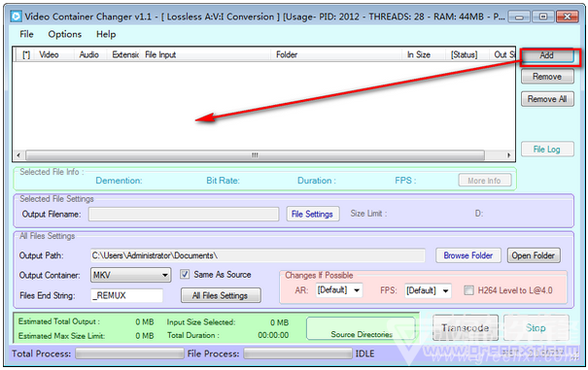Image resolution: width=588 pixels, height=370 pixels.
Task: Click the File Process progress bar
Action: [x=297, y=353]
